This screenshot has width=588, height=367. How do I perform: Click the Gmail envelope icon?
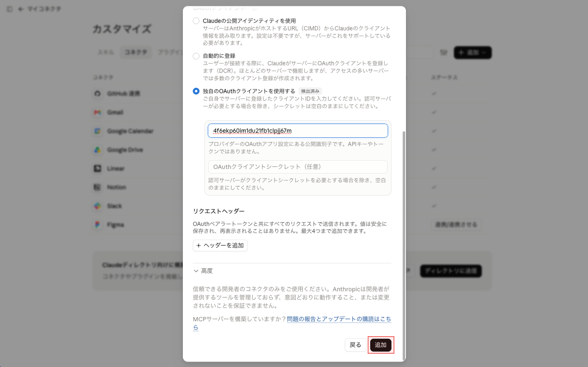click(97, 112)
